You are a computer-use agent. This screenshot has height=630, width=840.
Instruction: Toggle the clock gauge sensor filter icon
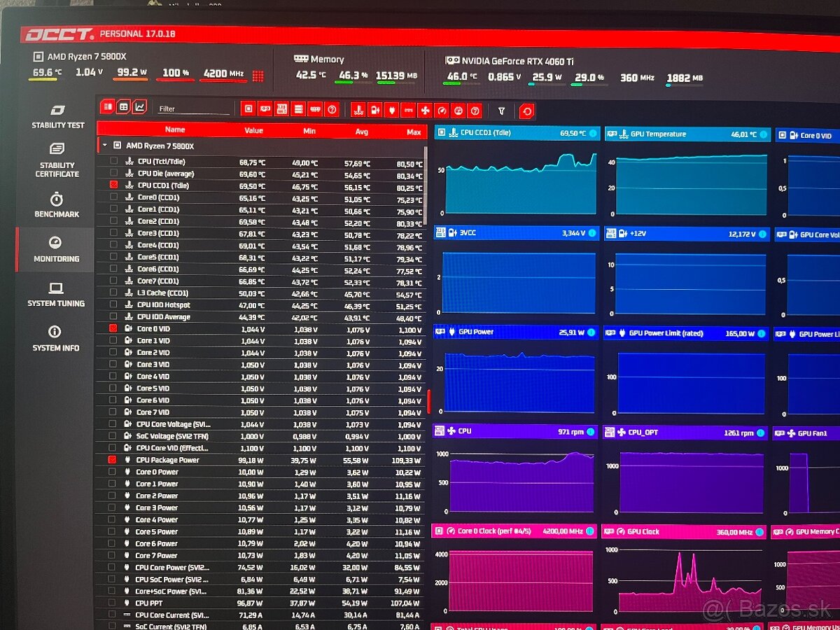coord(442,111)
